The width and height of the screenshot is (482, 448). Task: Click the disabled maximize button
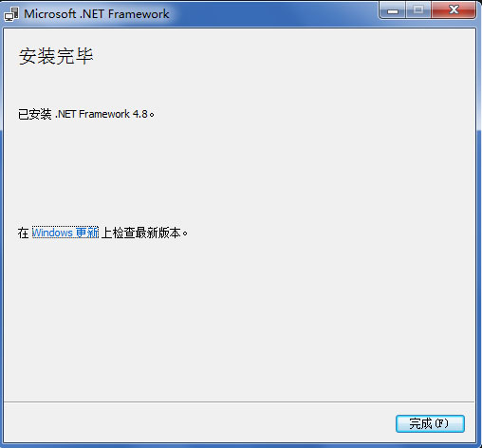point(418,10)
